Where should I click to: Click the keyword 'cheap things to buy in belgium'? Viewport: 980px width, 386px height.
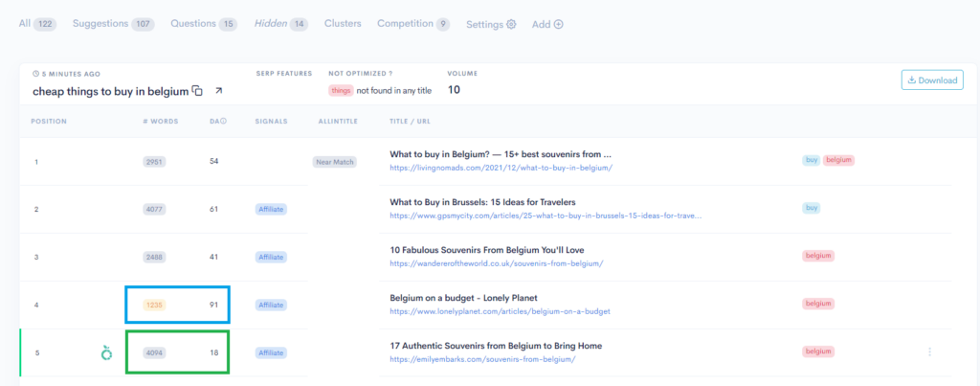(111, 91)
